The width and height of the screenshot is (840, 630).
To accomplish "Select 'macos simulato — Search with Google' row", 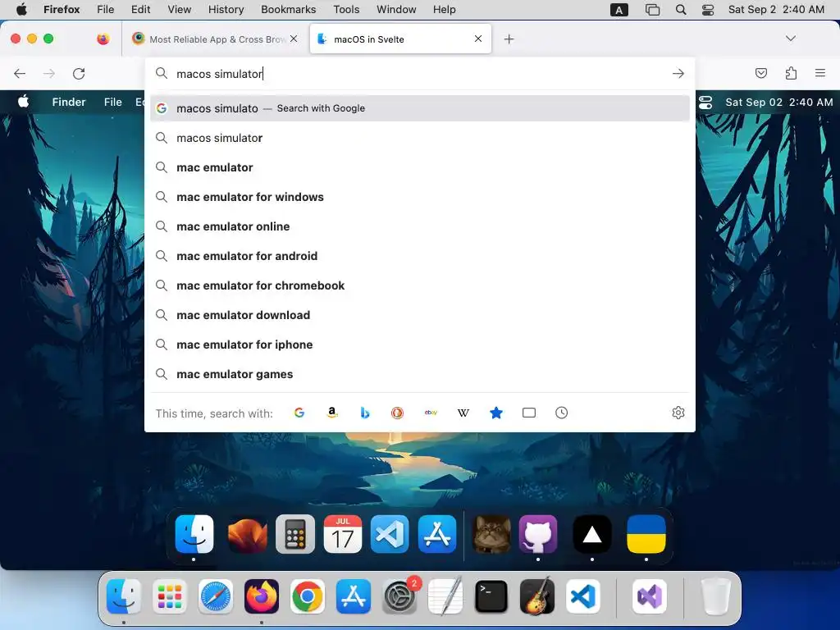I will point(420,108).
